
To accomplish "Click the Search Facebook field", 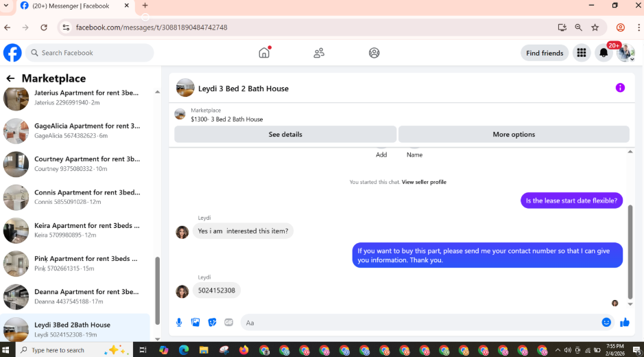I will pyautogui.click(x=90, y=53).
